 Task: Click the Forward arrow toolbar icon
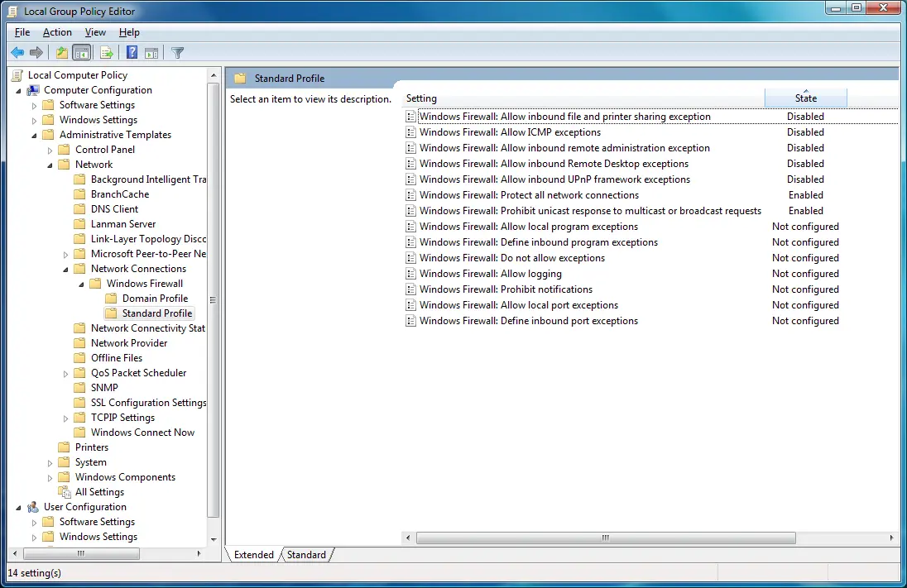pos(36,53)
